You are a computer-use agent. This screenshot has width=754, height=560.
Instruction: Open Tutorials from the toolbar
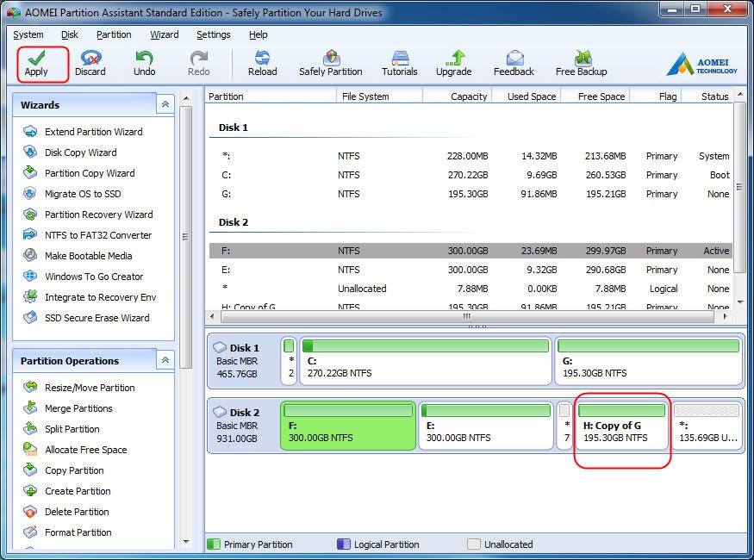(x=399, y=63)
